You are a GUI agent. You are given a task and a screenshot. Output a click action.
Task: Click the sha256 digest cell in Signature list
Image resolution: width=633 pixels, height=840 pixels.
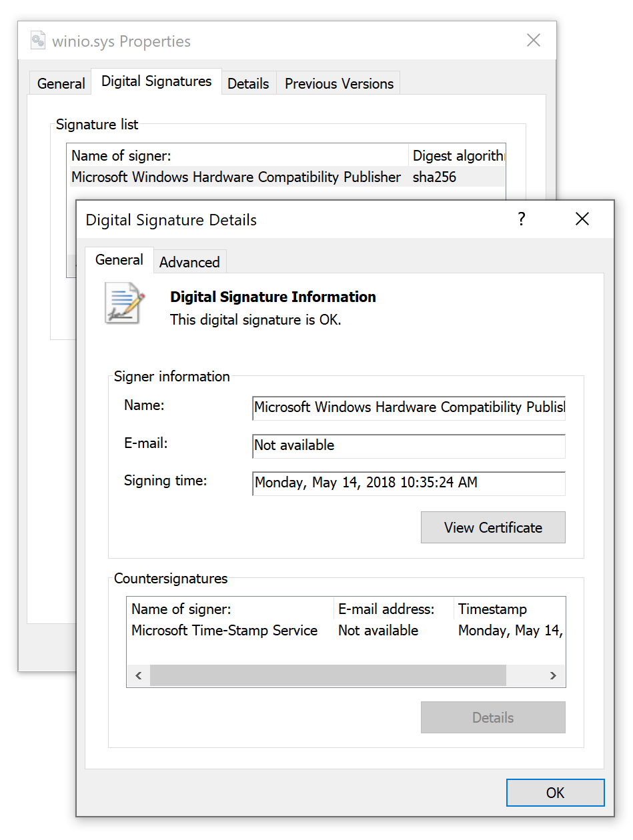pos(435,177)
